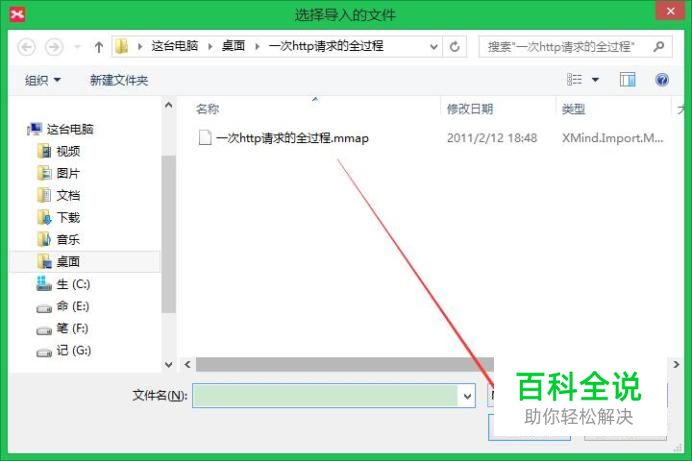Open the 音乐 folder in sidebar

[x=59, y=240]
